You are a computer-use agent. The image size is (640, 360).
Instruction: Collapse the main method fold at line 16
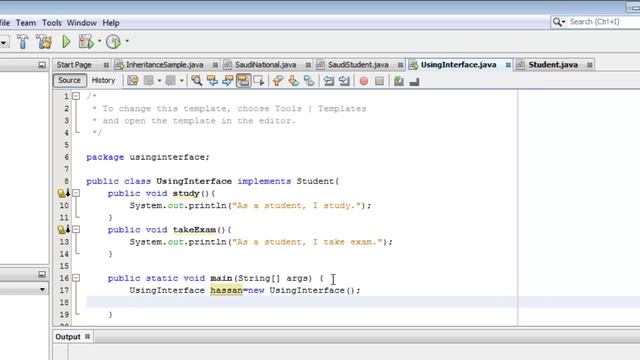(76, 278)
